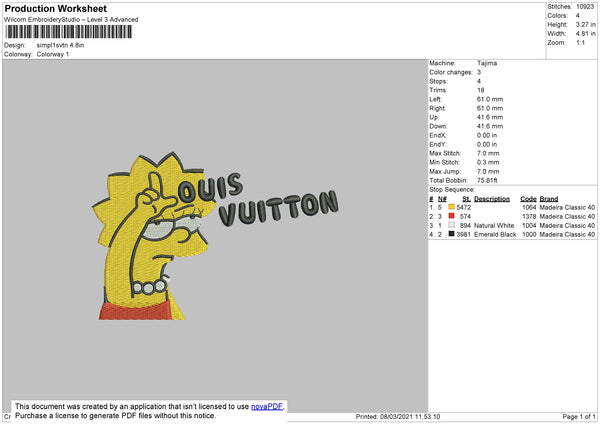Select the Total Bobbin value 75.81ft
The height and width of the screenshot is (424, 600).
click(x=487, y=180)
